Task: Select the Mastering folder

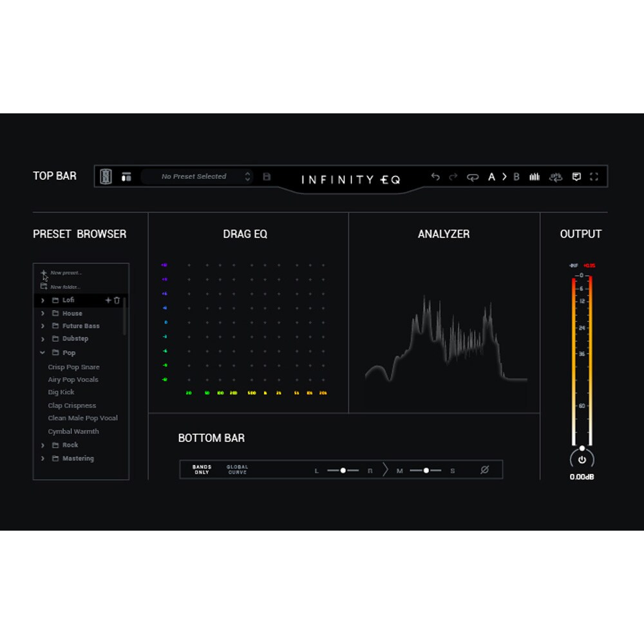Action: click(78, 459)
